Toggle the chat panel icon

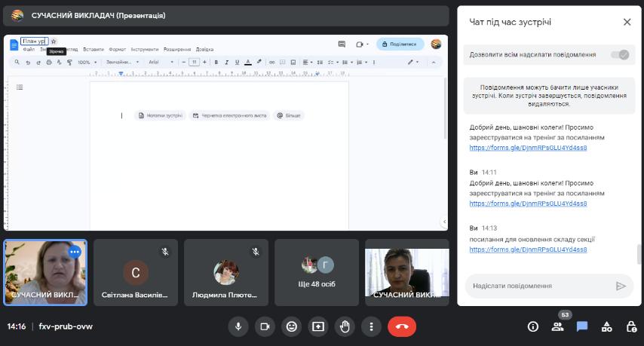(582, 326)
